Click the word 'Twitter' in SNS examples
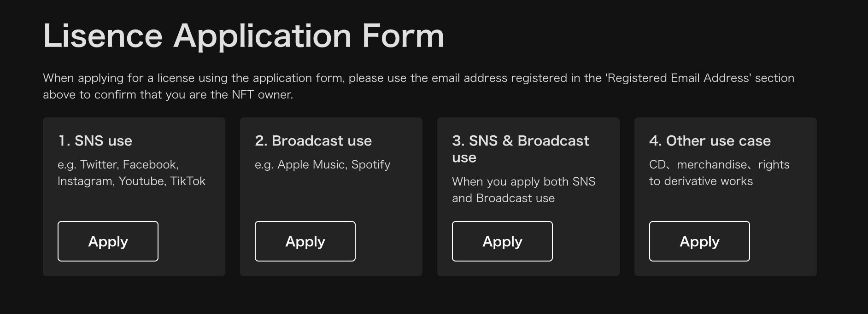Image resolution: width=868 pixels, height=314 pixels. (x=99, y=165)
